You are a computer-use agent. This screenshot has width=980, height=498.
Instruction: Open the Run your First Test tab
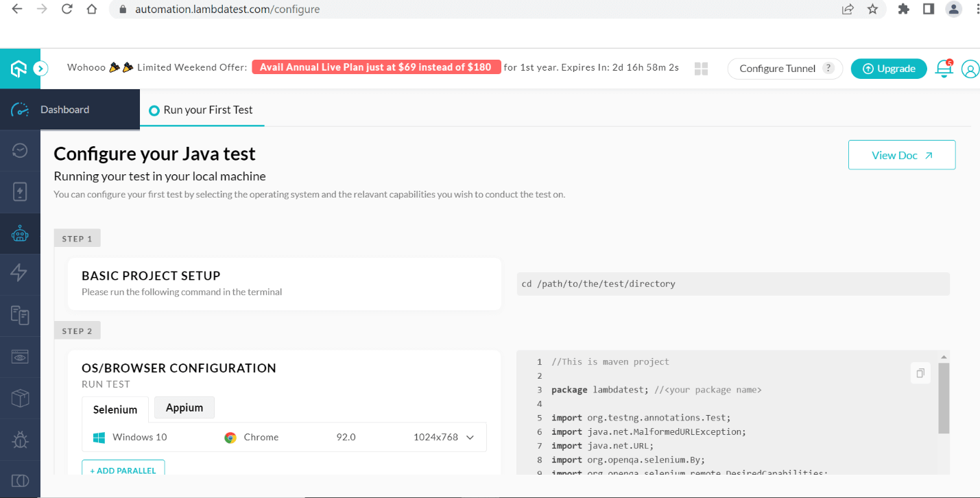click(202, 110)
